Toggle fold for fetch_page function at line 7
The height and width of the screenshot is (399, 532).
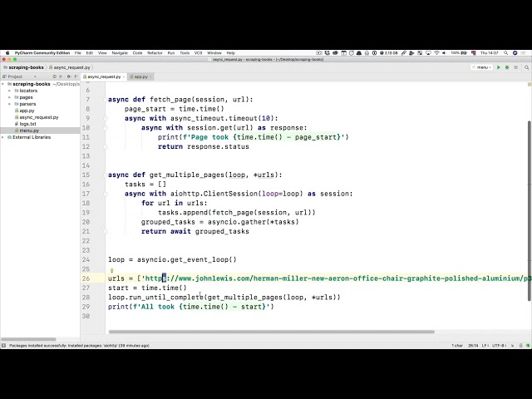[x=106, y=100]
